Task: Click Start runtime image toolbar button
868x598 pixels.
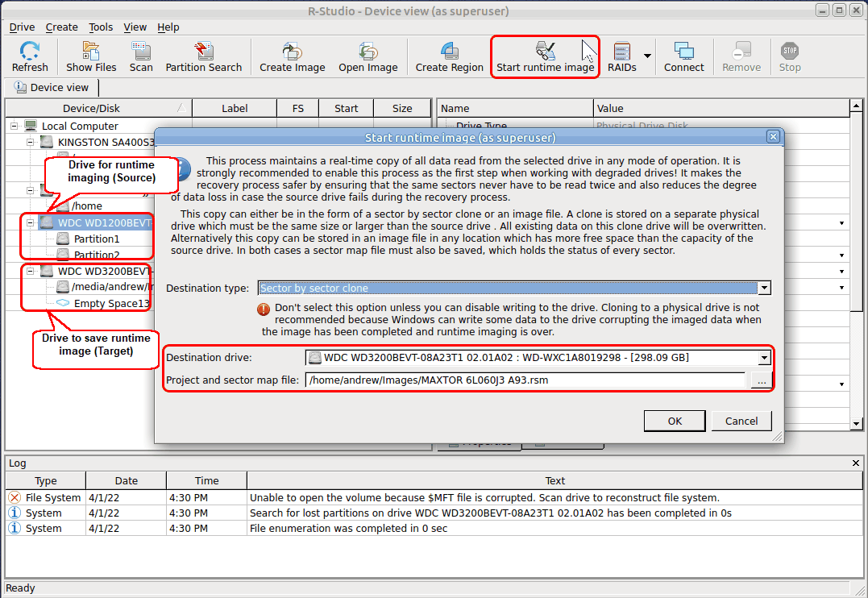Action: tap(546, 57)
